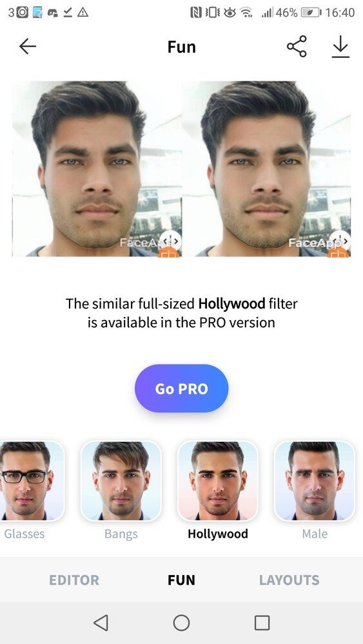This screenshot has height=644, width=363.
Task: Switch to the EDITOR tab
Action: tap(74, 580)
